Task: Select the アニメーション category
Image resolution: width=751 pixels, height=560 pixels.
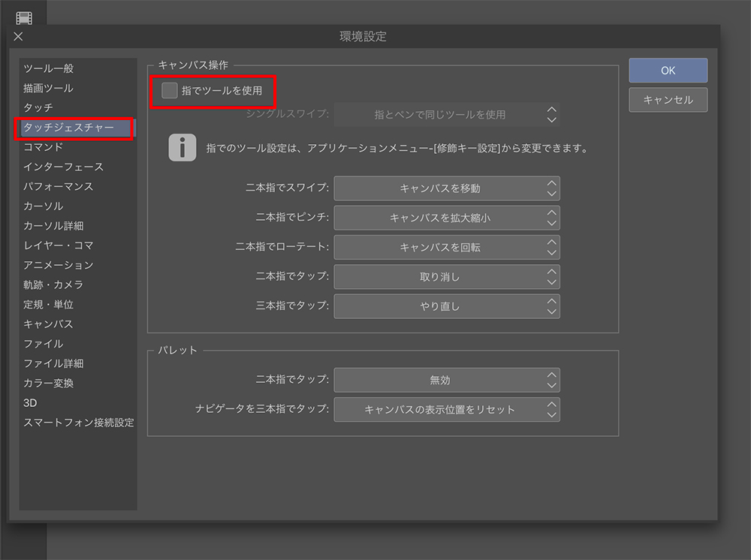Action: [59, 265]
